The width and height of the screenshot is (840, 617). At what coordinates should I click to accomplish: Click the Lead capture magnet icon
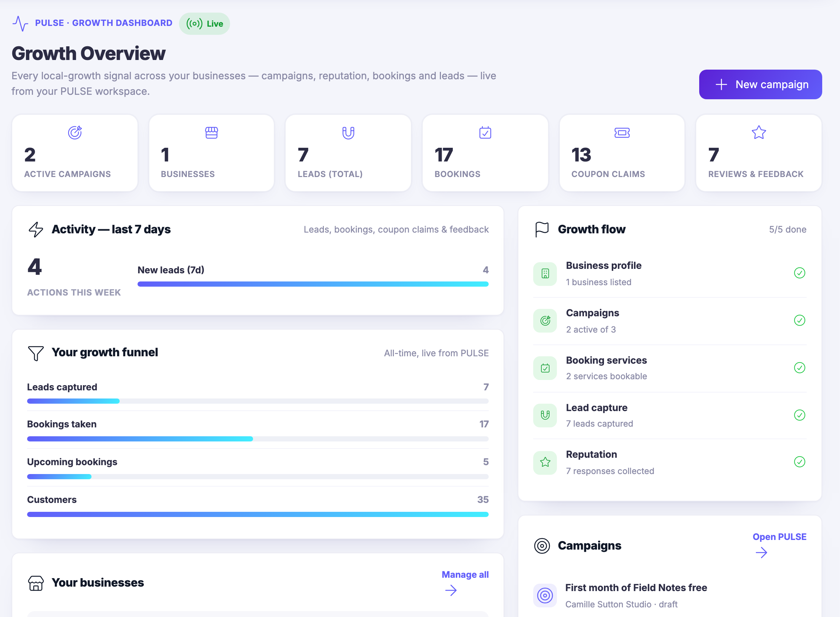[x=545, y=415]
